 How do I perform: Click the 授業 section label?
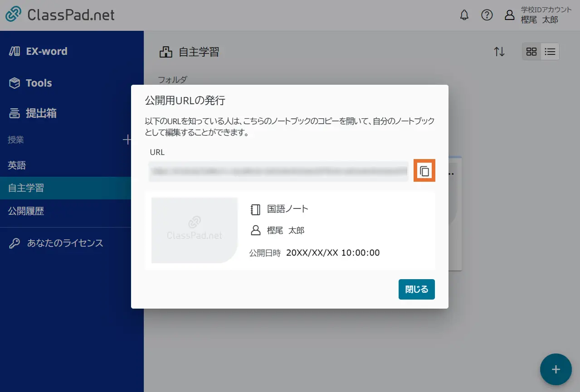coord(16,140)
